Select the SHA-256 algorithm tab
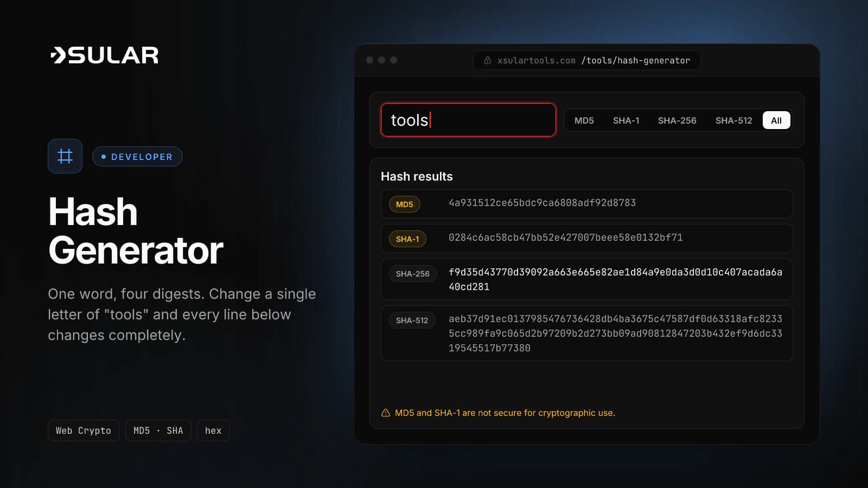This screenshot has width=868, height=488. pyautogui.click(x=677, y=120)
